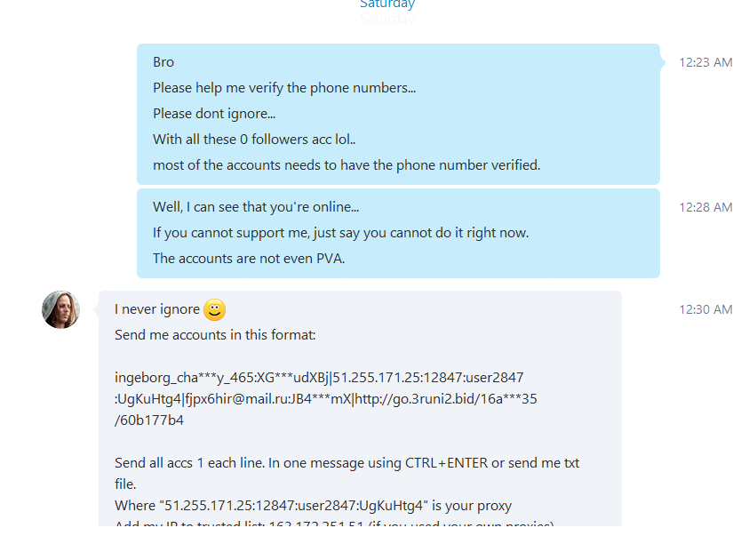Click the 'With all these 0 followers acc lol' line
This screenshot has width=733, height=560.
click(x=254, y=140)
